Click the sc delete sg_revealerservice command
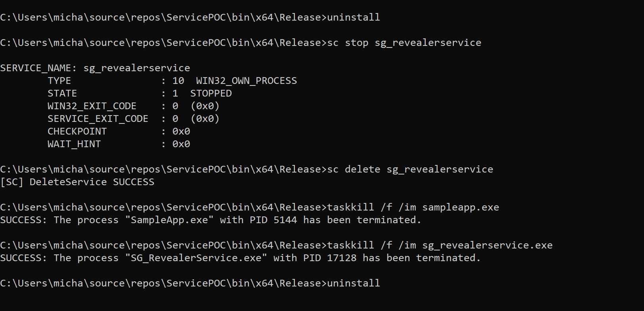 pos(410,169)
